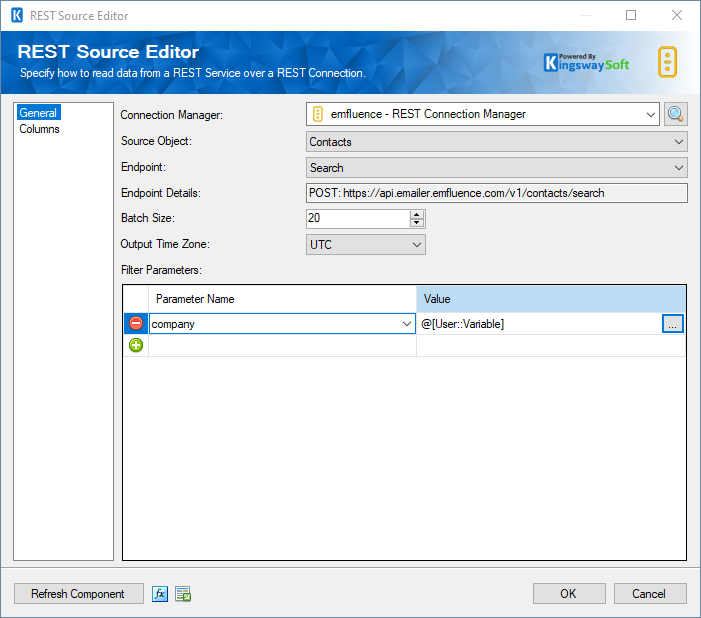Click the Output Time Zone label
The width and height of the screenshot is (701, 618).
pos(165,244)
